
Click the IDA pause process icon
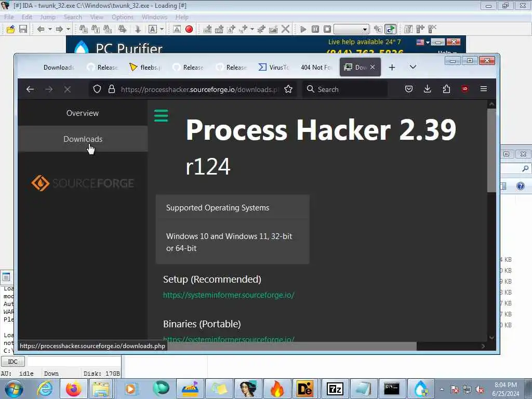315,29
